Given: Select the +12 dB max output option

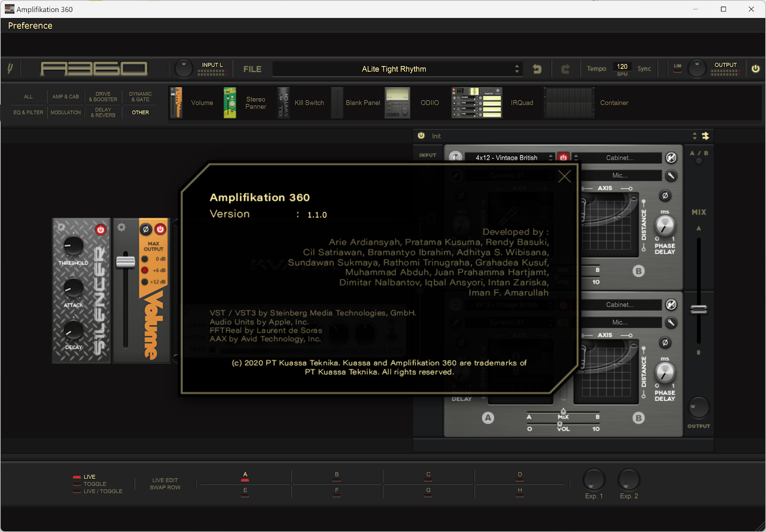Looking at the screenshot, I should click(145, 282).
